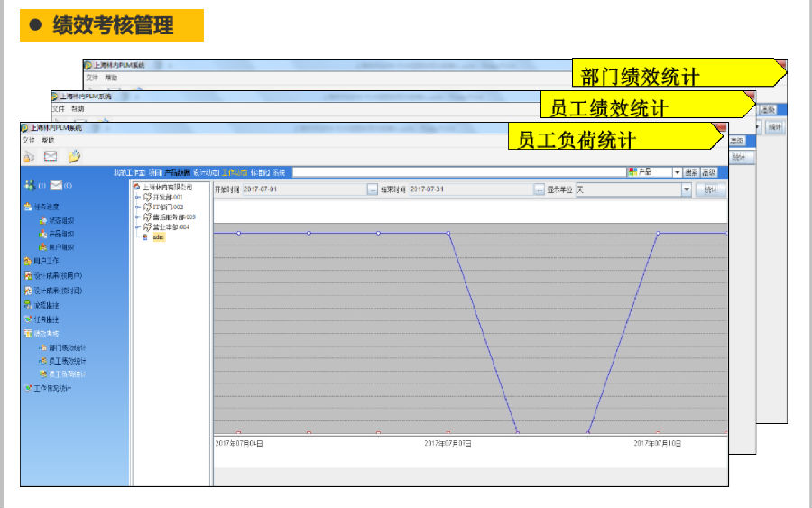812x508 pixels.
Task: Click the 统计 button
Action: (x=711, y=189)
